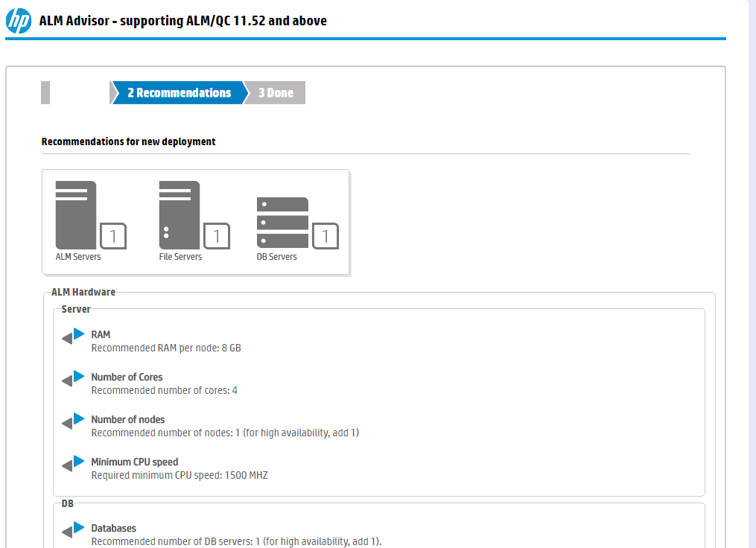756x548 pixels.
Task: Click the Number of nodes heading
Action: (x=128, y=419)
